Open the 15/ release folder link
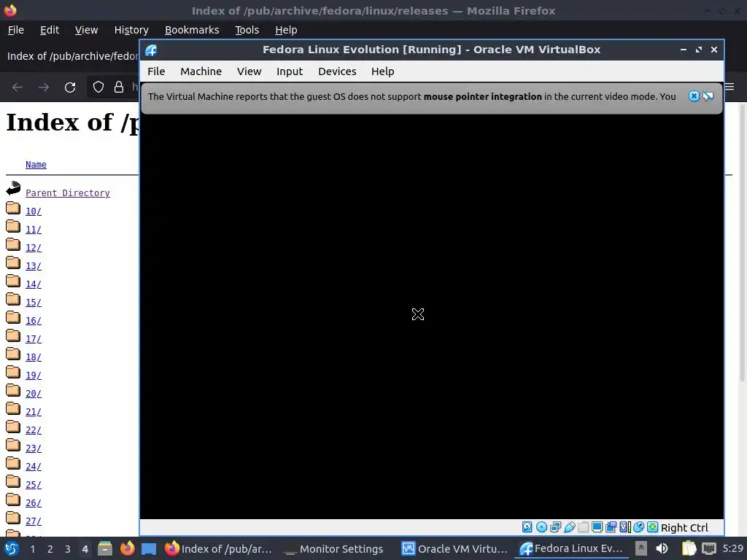747x560 pixels. [34, 303]
